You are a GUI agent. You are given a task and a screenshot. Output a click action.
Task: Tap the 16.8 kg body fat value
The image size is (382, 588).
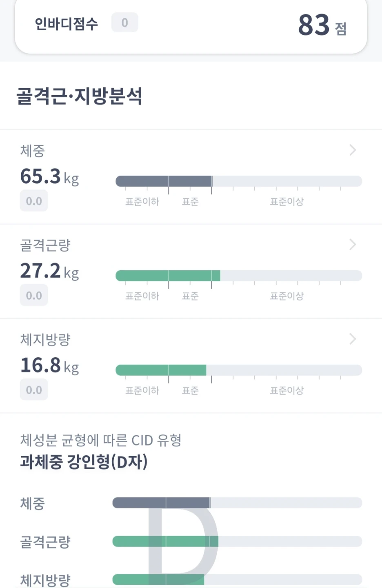click(49, 365)
